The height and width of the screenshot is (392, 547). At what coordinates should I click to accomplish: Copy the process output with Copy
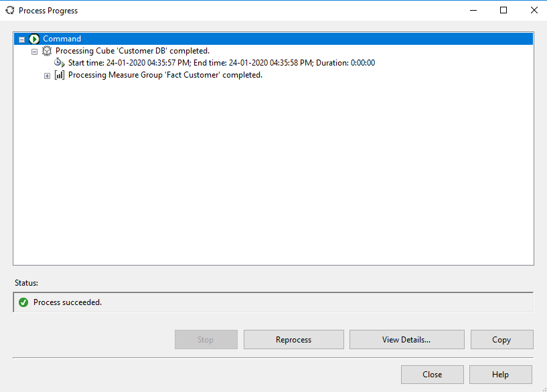click(x=501, y=339)
